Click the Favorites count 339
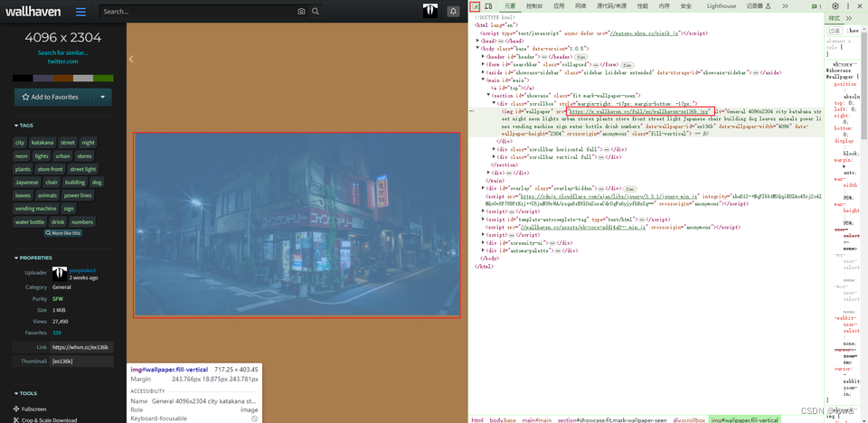Viewport: 868px width, 423px height. [56, 333]
